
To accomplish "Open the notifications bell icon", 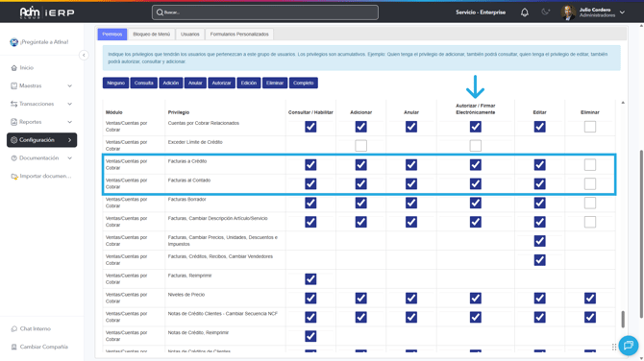I will click(525, 12).
